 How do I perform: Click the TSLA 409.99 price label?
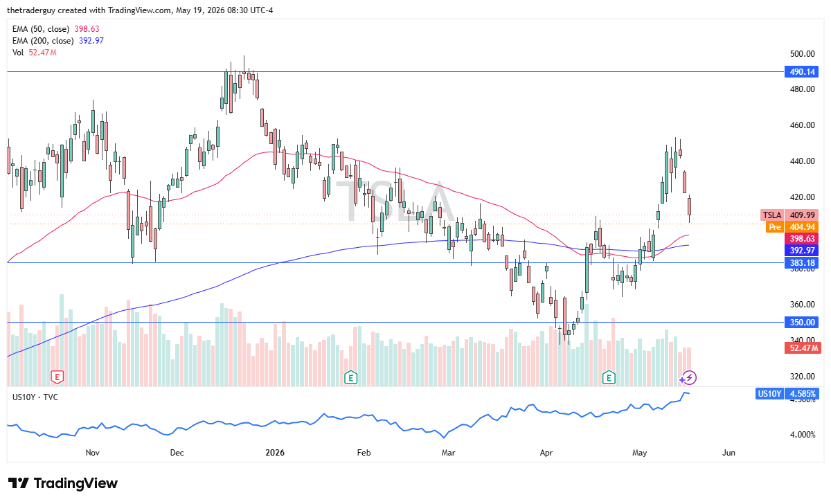click(790, 215)
